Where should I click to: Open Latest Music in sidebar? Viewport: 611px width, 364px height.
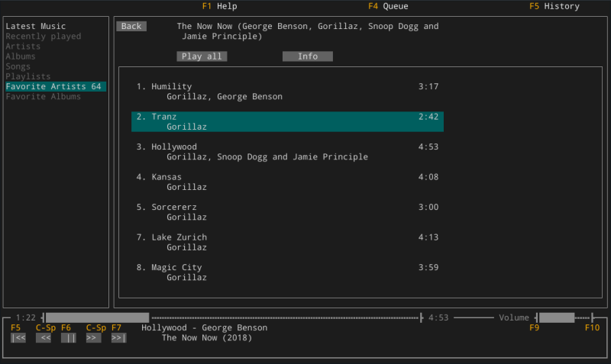pos(35,26)
